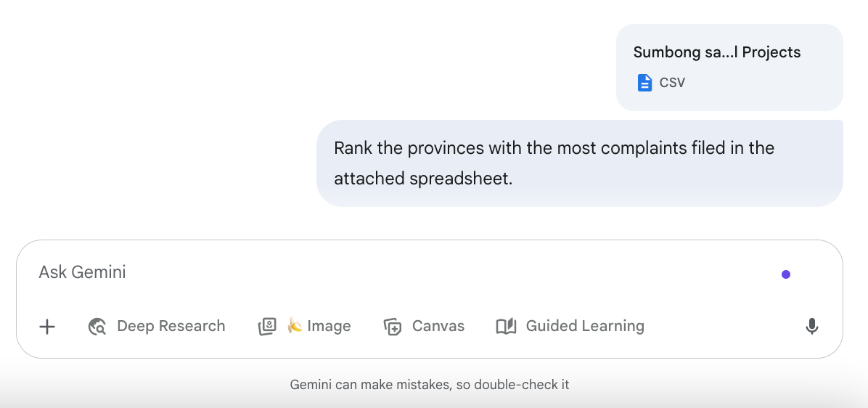Click the plus icon to add files
The height and width of the screenshot is (408, 868).
pyautogui.click(x=47, y=327)
